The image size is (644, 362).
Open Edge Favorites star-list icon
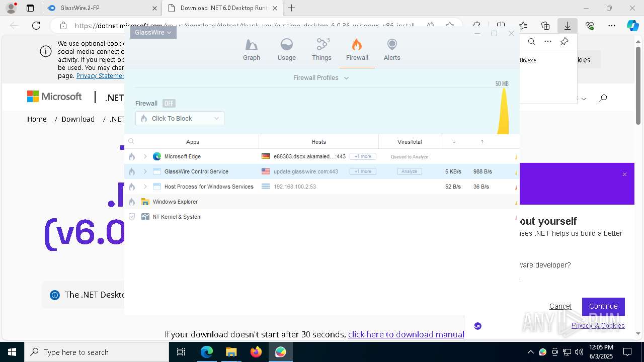[523, 26]
